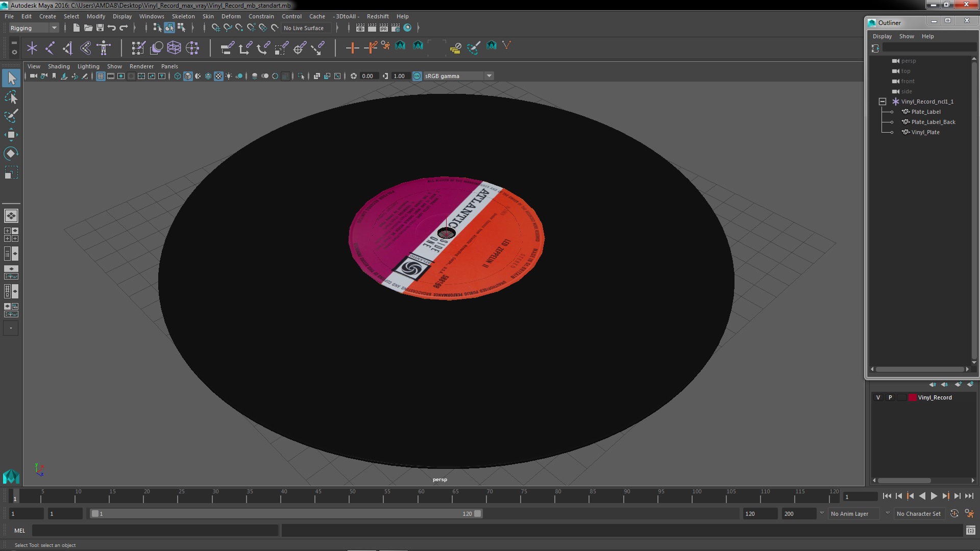Open the viewport Lighting menu
This screenshot has height=551, width=980.
pyautogui.click(x=88, y=66)
